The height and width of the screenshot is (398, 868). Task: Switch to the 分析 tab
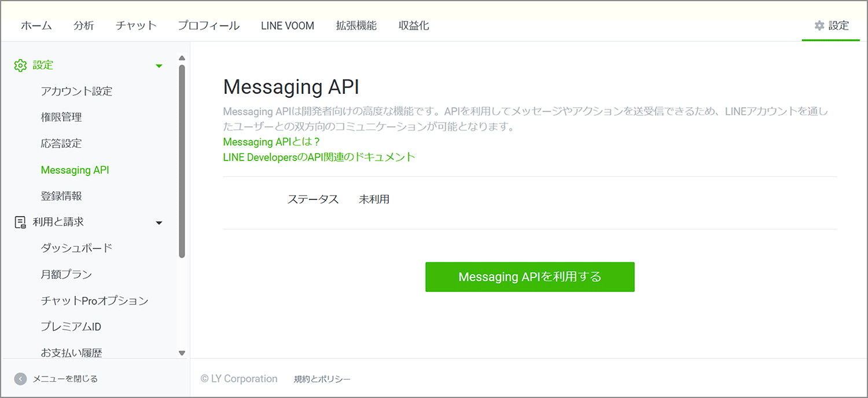pyautogui.click(x=83, y=25)
